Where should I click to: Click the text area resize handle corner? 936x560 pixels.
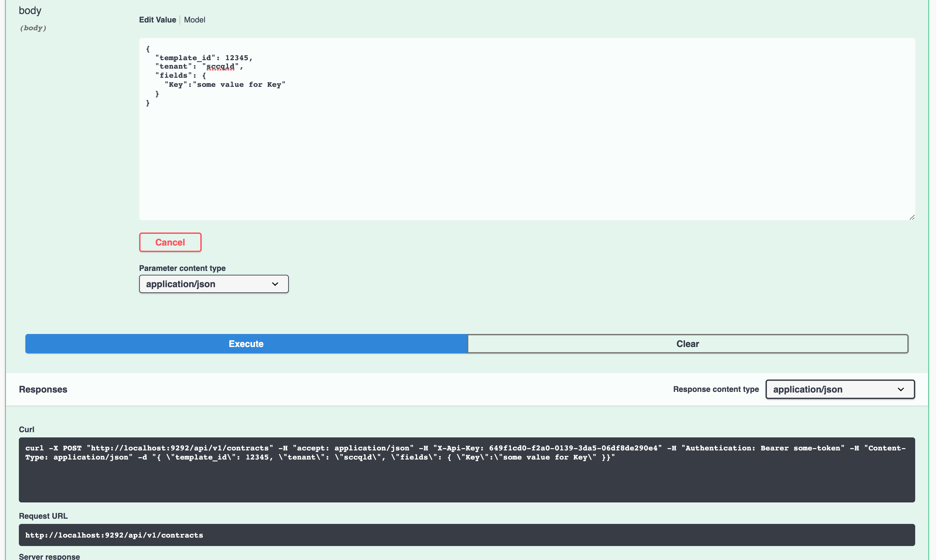pyautogui.click(x=912, y=217)
